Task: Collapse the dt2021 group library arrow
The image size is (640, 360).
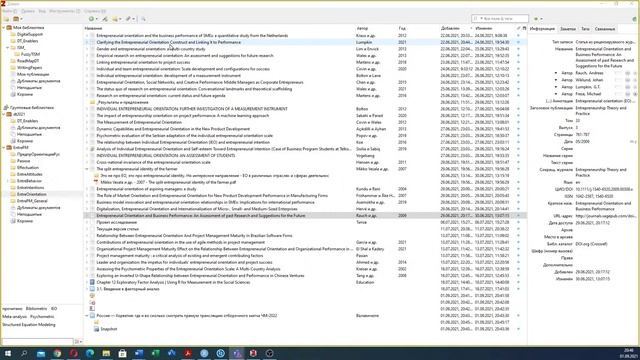Action: click(x=4, y=114)
